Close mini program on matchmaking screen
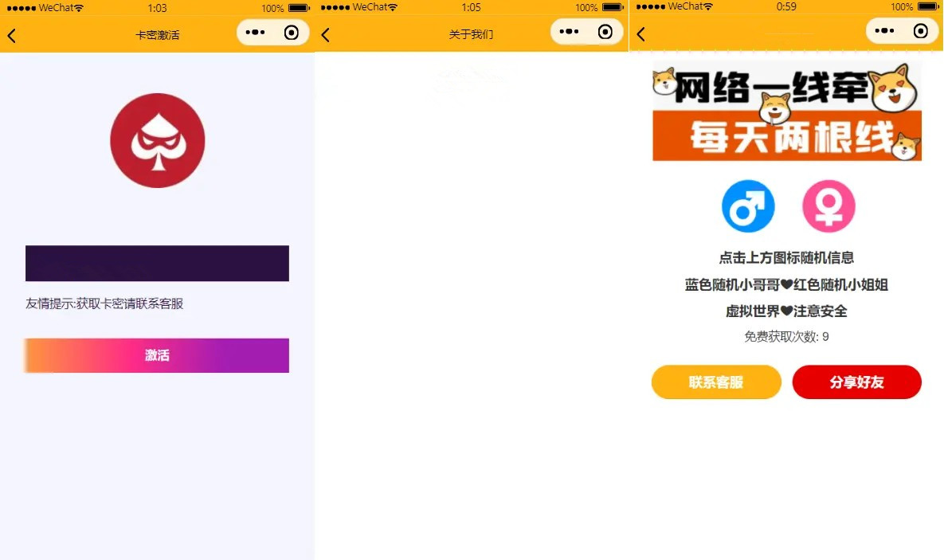 click(x=921, y=31)
